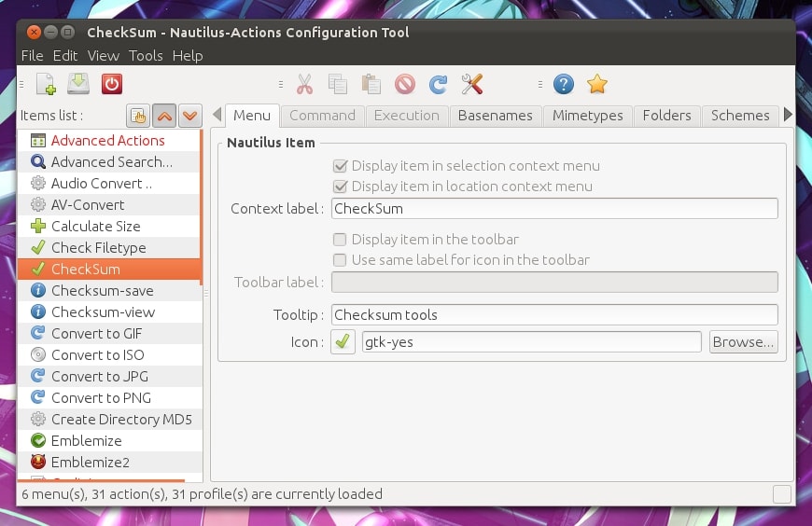Screen dimensions: 812x526
Task: Switch to the Mimetypes tab
Action: pyautogui.click(x=588, y=116)
